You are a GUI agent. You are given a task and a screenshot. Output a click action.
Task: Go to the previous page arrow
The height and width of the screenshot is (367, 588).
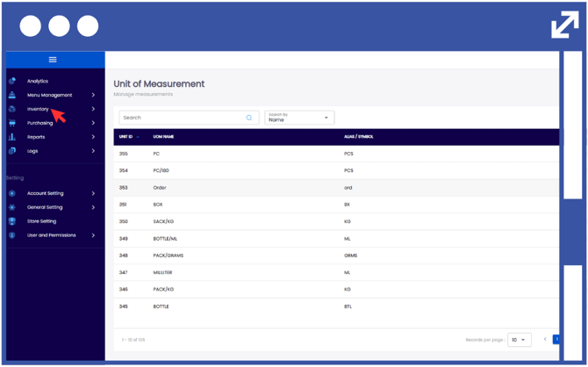[544, 339]
